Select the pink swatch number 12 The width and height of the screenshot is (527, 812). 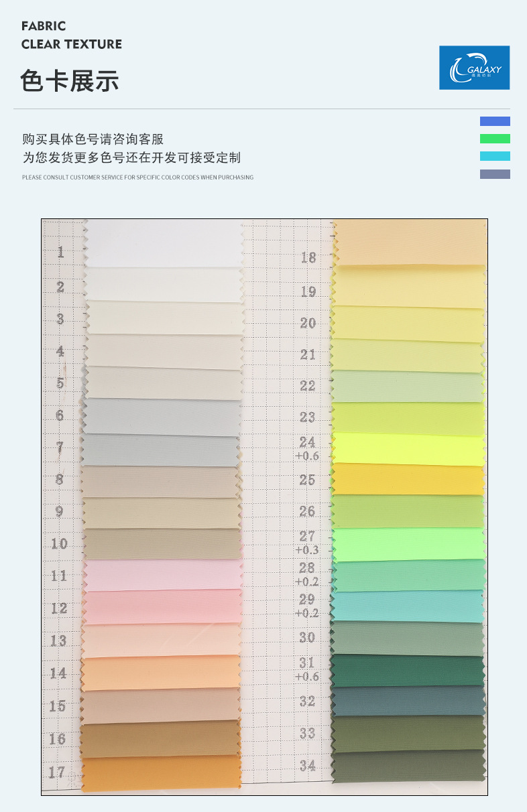[163, 608]
